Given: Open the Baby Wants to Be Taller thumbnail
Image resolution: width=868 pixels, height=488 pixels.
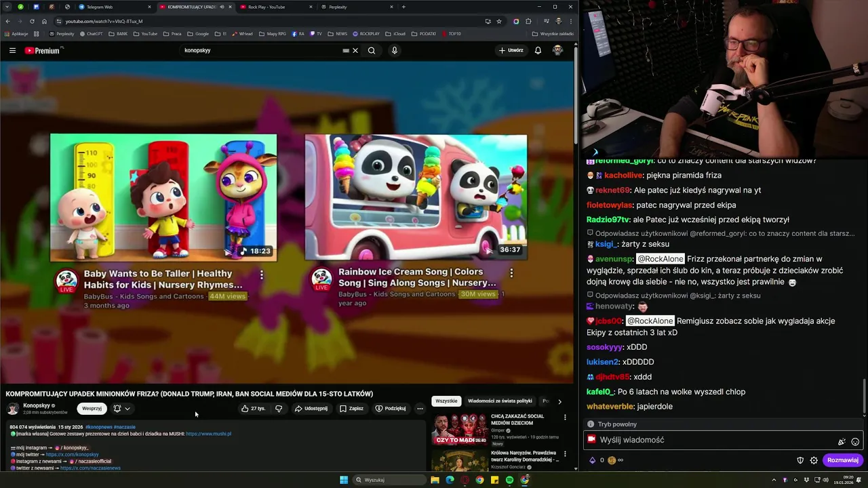Looking at the screenshot, I should coord(163,197).
